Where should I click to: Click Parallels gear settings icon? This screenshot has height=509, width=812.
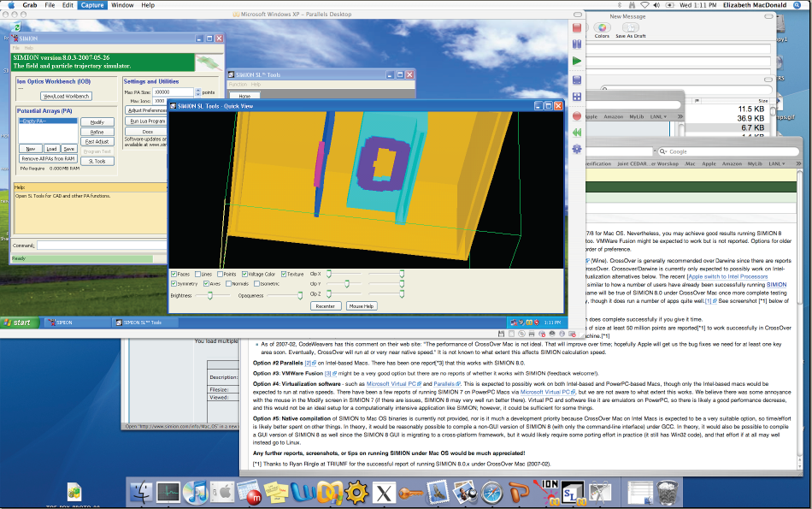(577, 150)
